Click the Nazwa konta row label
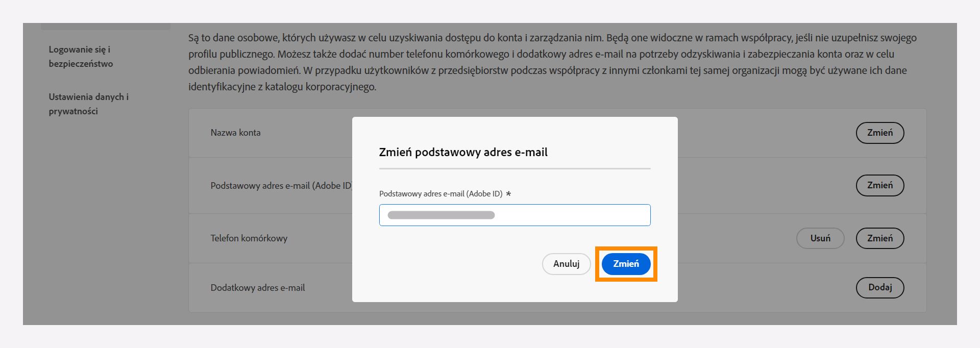Viewport: 980px width, 348px height. 235,133
